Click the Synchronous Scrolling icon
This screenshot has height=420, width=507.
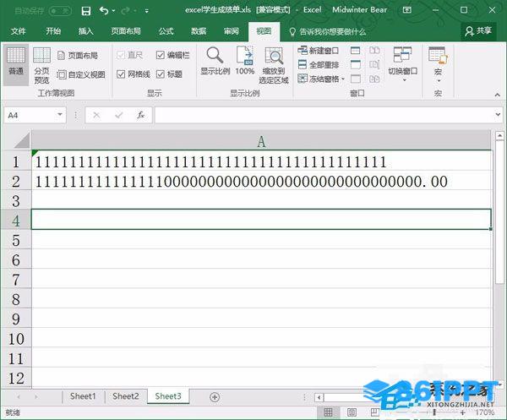(x=374, y=64)
